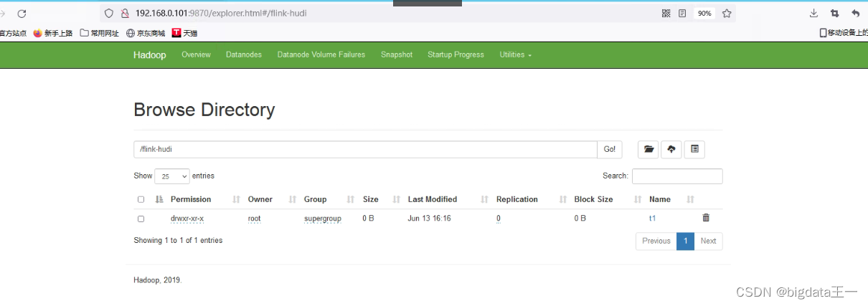Click sort arrows right of Replication header
The width and height of the screenshot is (868, 306).
pos(562,199)
